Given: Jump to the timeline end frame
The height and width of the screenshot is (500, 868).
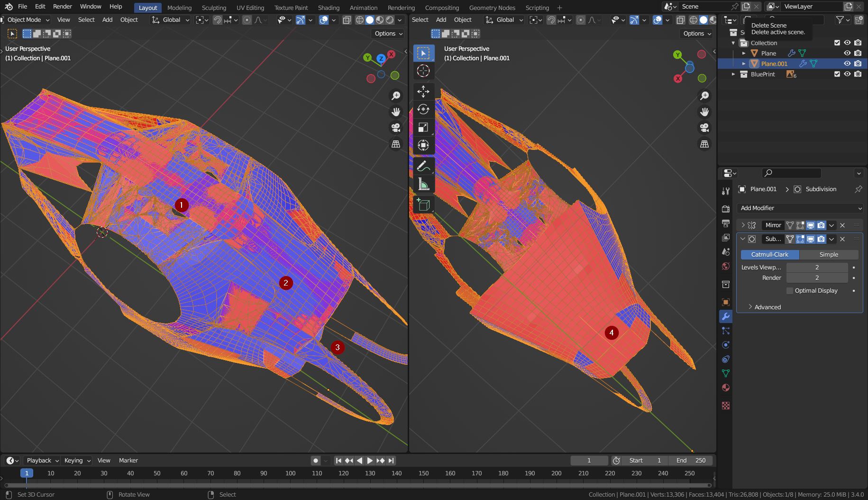Looking at the screenshot, I should (391, 460).
